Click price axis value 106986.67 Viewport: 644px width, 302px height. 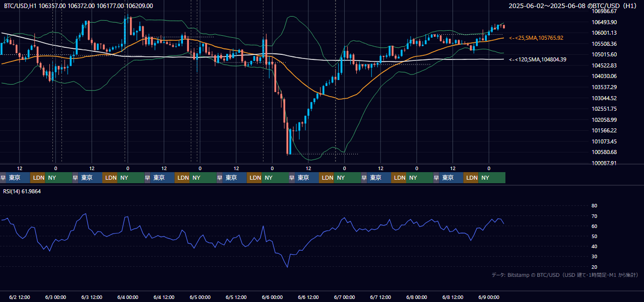coord(604,11)
